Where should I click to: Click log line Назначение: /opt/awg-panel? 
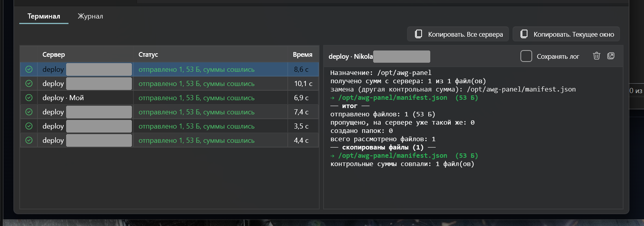(381, 73)
